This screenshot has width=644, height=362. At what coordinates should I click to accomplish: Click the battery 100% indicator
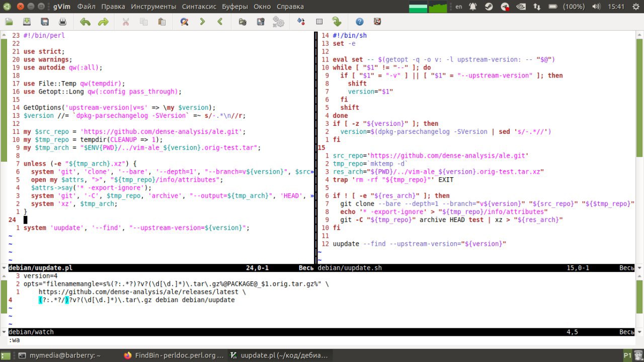pos(568,7)
